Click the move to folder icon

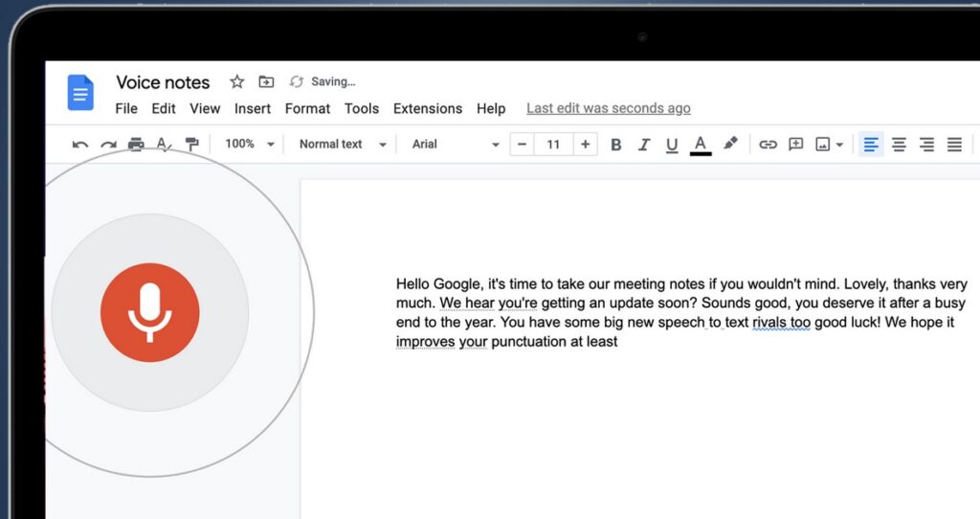click(266, 82)
